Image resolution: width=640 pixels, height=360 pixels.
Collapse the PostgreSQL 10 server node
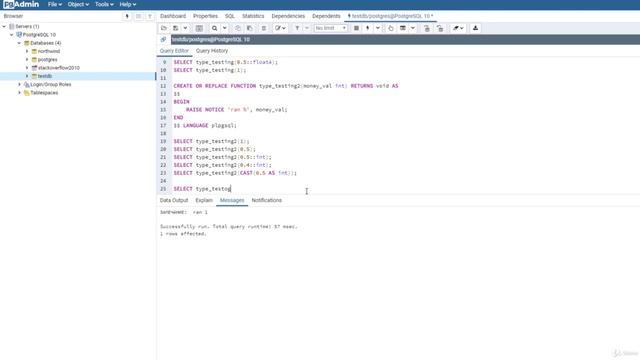(x=12, y=35)
